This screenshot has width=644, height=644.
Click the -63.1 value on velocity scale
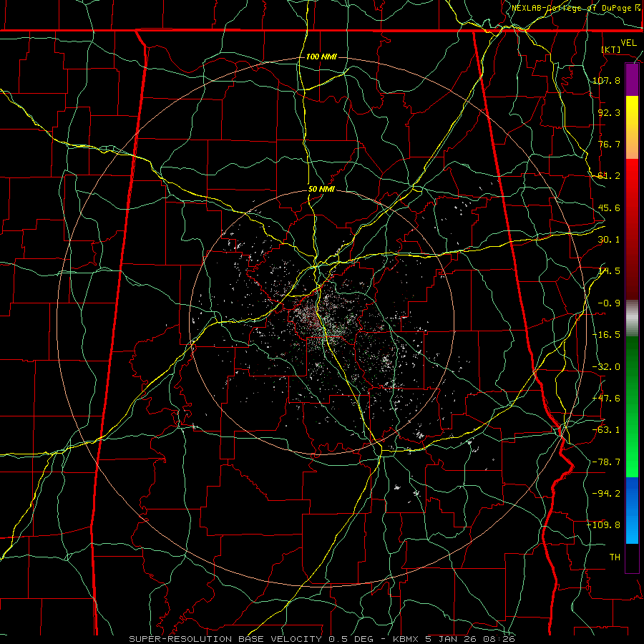[606, 430]
